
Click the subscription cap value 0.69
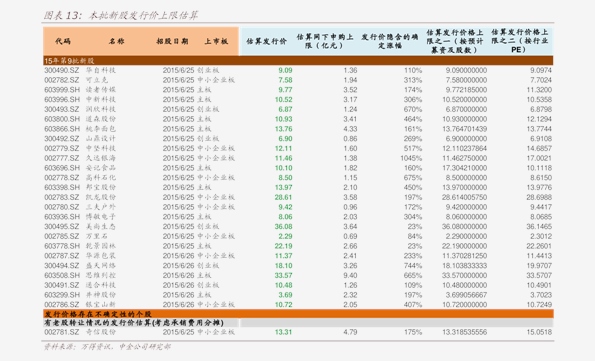[350, 236]
